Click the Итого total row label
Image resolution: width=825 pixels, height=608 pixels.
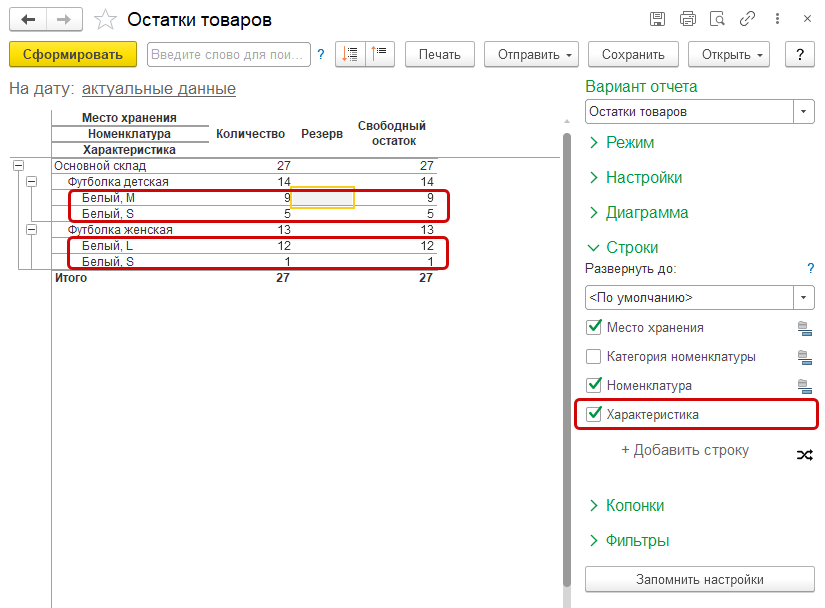71,278
